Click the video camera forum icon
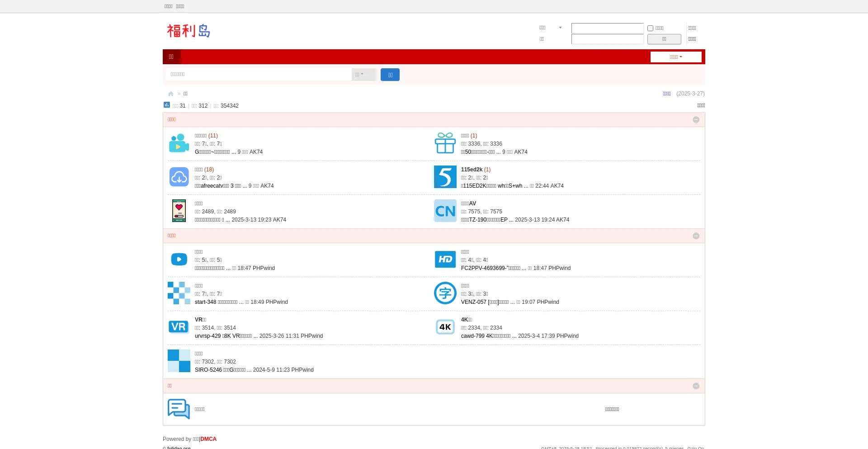 tap(179, 143)
